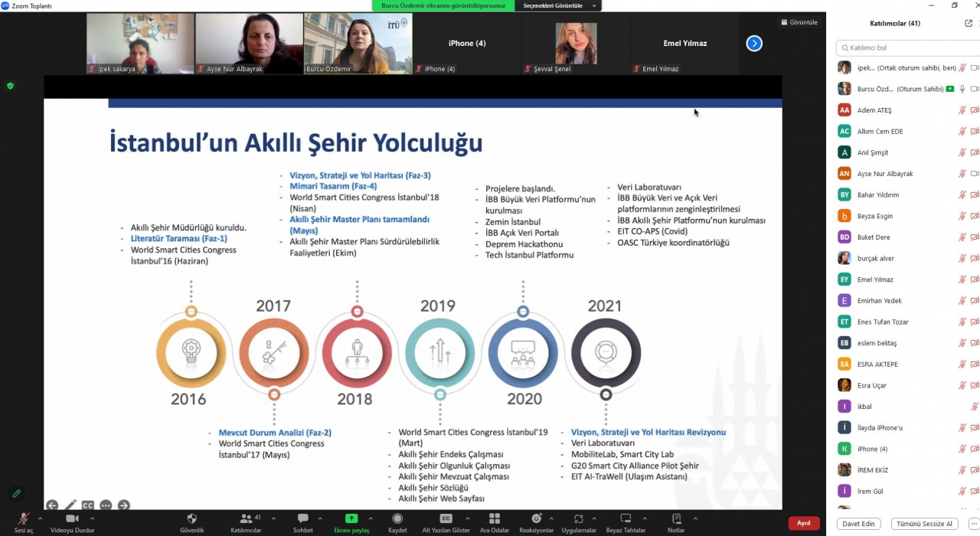This screenshot has height=536, width=980.
Task: Unmute microphone with Sesi aç
Action: tap(24, 519)
